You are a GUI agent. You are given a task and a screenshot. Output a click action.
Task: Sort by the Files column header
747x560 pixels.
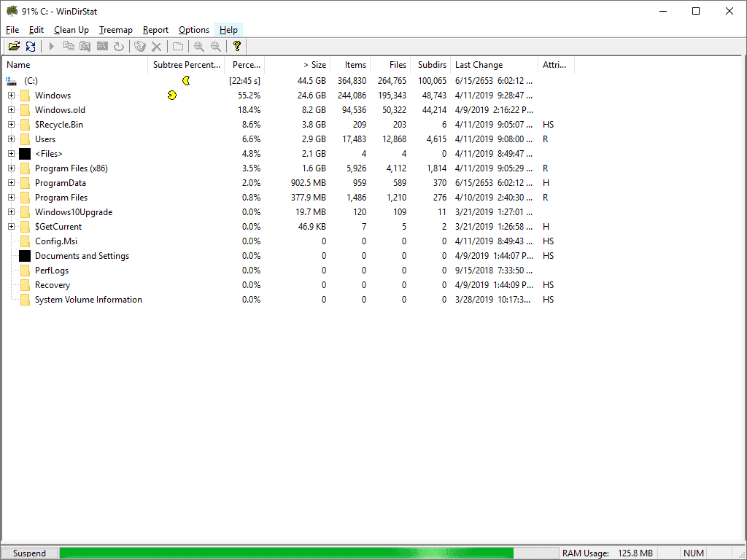click(x=390, y=65)
